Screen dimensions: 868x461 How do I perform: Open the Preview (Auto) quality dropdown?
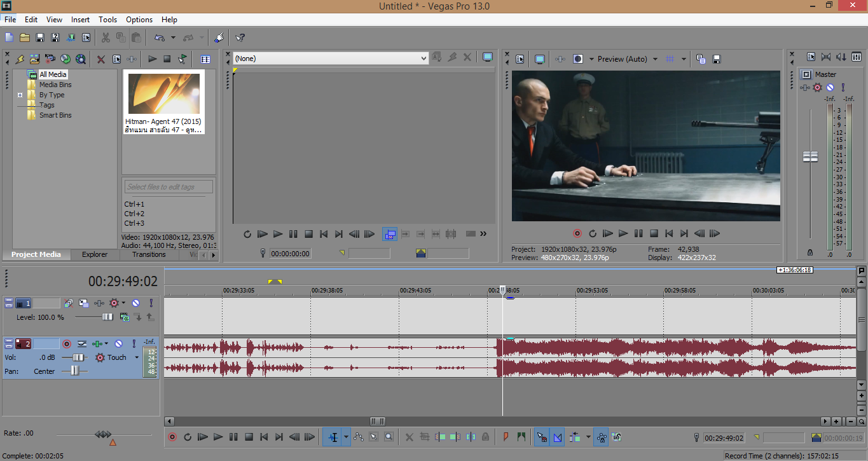(656, 59)
